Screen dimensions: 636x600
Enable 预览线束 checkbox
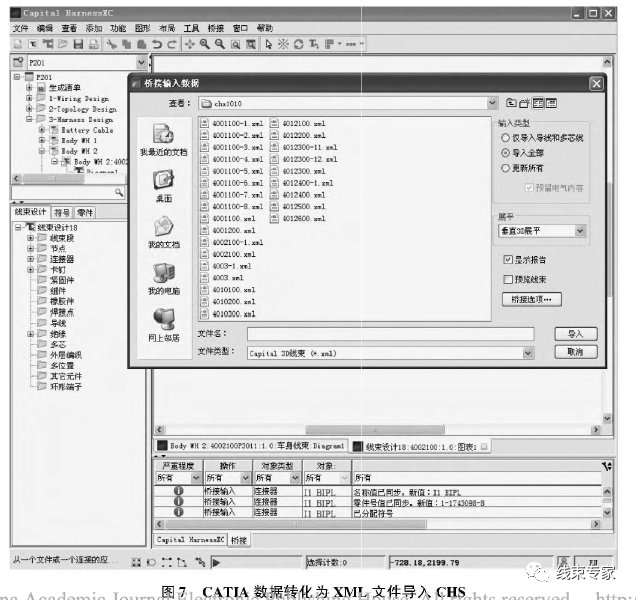[x=508, y=280]
